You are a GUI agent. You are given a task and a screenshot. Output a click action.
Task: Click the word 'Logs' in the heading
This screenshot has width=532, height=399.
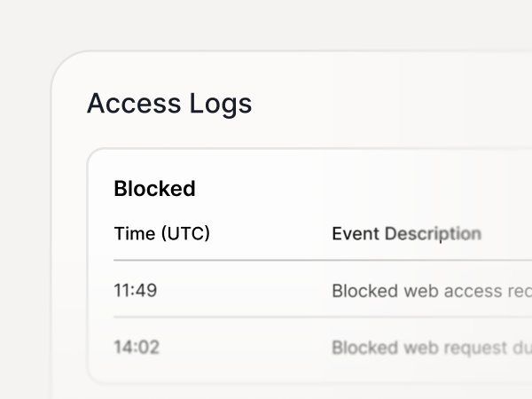pyautogui.click(x=221, y=104)
